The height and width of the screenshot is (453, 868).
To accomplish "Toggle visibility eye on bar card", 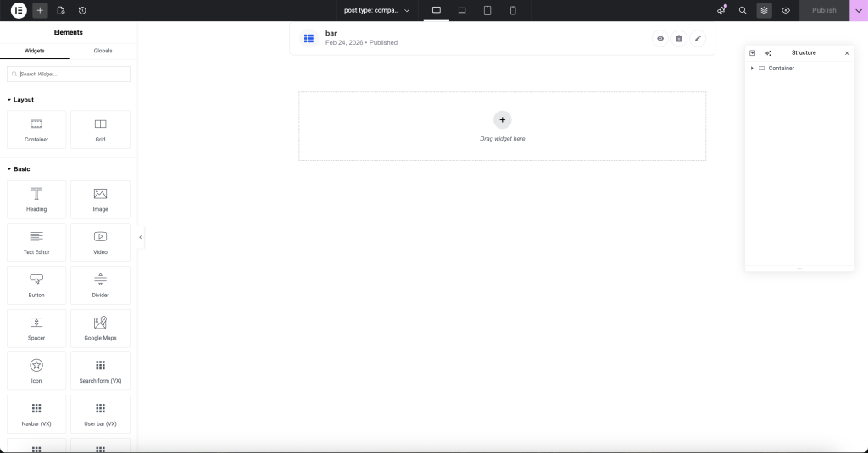I will (660, 39).
